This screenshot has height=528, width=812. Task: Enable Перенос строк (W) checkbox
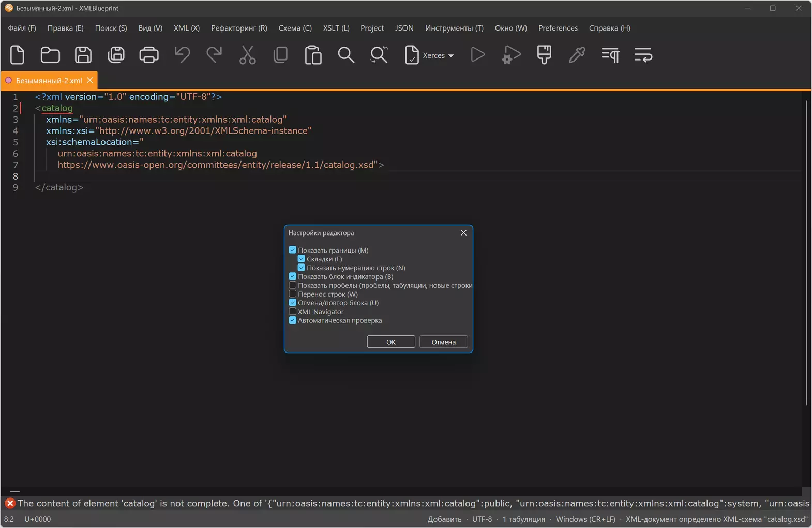(293, 294)
